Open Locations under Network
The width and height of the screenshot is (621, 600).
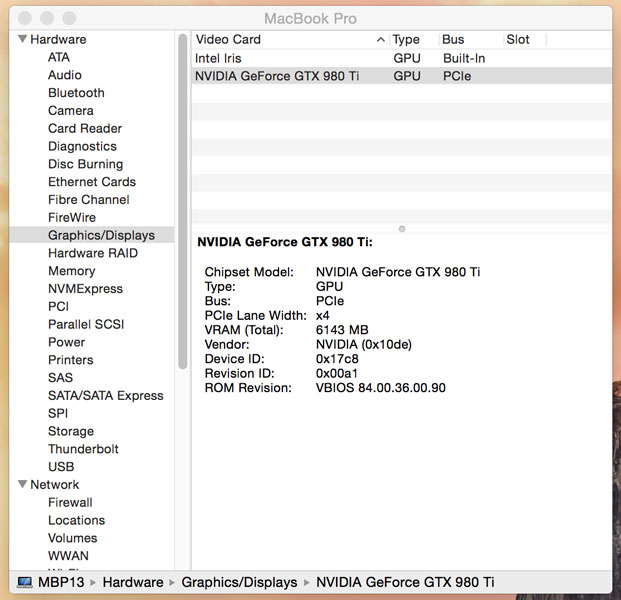click(76, 520)
